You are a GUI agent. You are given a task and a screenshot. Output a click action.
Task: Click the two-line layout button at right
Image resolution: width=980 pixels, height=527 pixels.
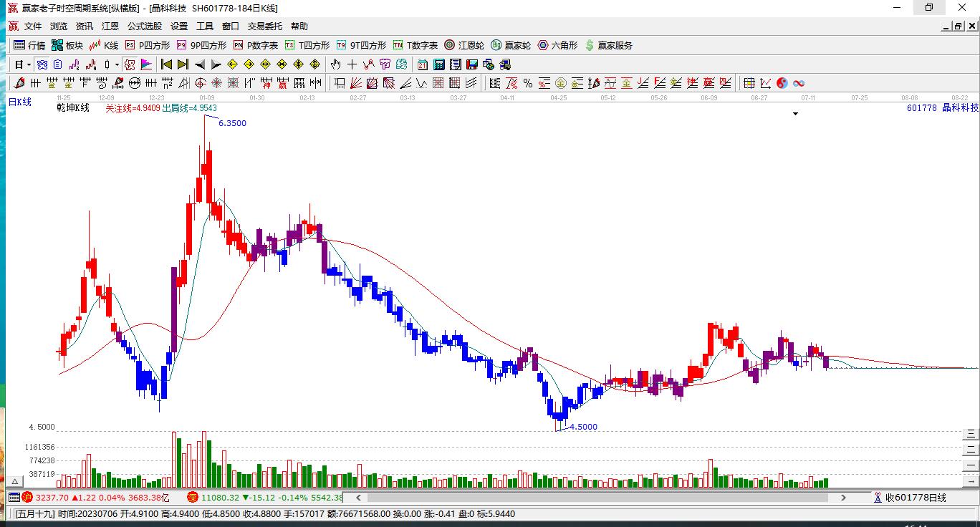coord(971,450)
